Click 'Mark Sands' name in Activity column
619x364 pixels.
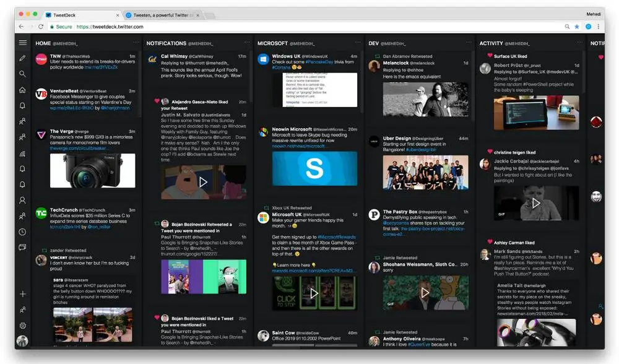[507, 251]
